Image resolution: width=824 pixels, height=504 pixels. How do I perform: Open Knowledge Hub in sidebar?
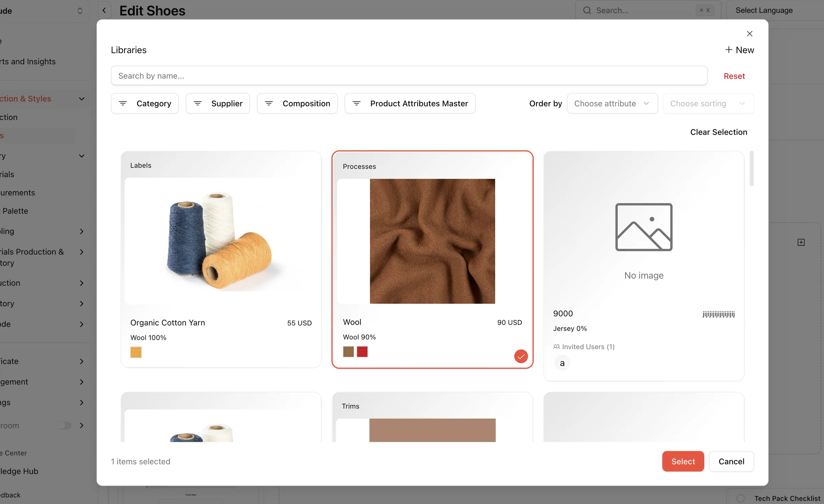19,471
